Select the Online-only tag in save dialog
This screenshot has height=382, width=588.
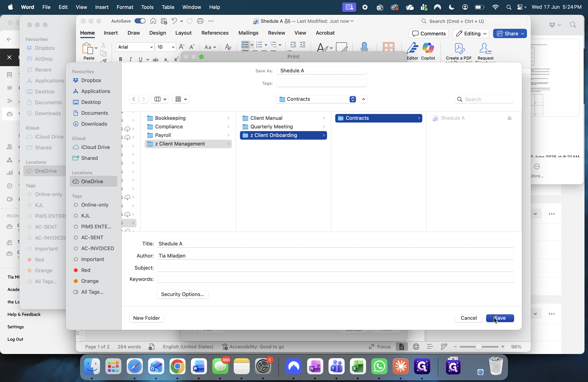point(92,205)
